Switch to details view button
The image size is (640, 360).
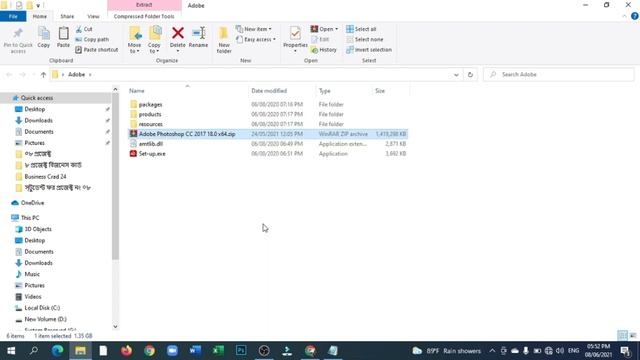[x=622, y=336]
